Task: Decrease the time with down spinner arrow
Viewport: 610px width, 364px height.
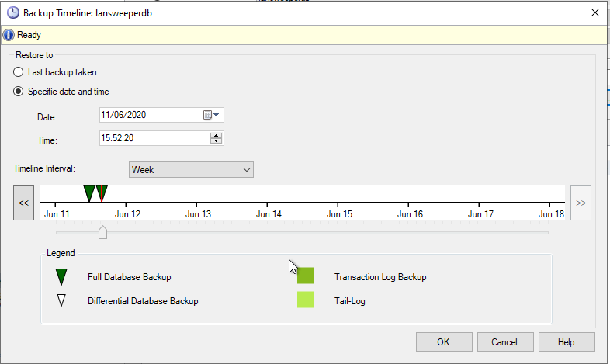Action: (217, 141)
